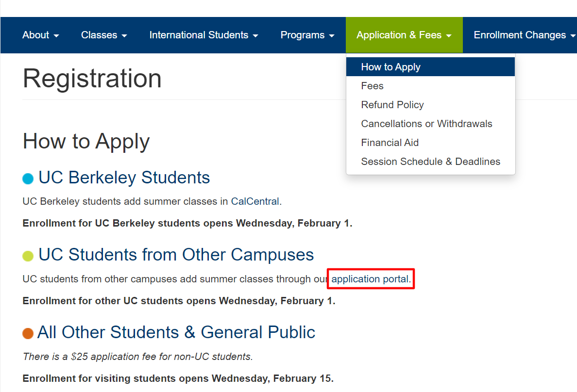
Task: Click UC Students from Other Campuses heading
Action: pyautogui.click(x=176, y=255)
